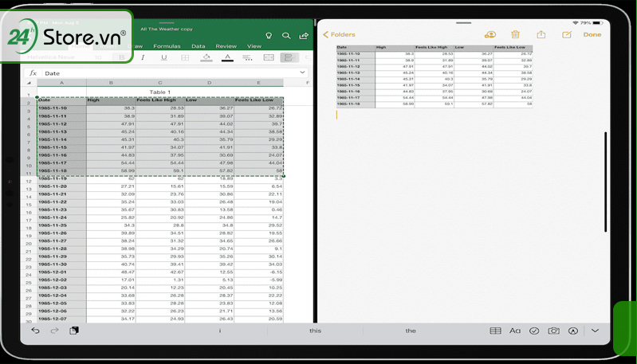The height and width of the screenshot is (364, 637).
Task: Tap the merge cells icon
Action: click(269, 57)
